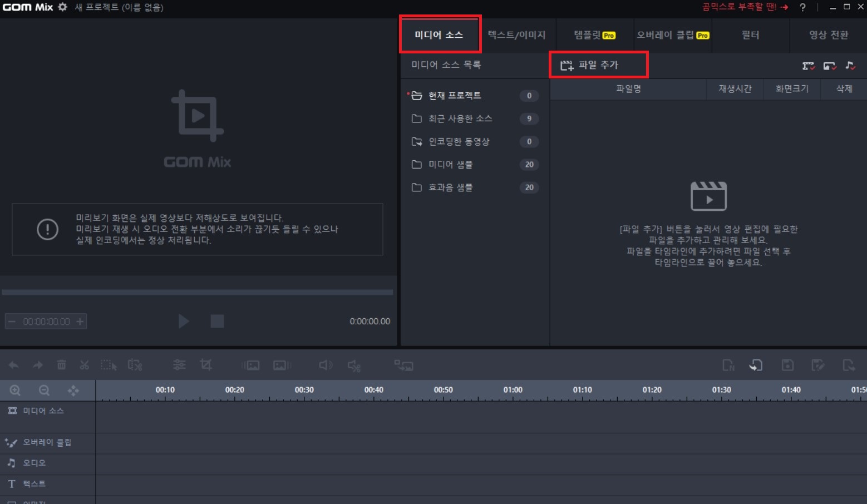Select the 미디어 소스 timeline track label
867x504 pixels.
click(x=43, y=411)
